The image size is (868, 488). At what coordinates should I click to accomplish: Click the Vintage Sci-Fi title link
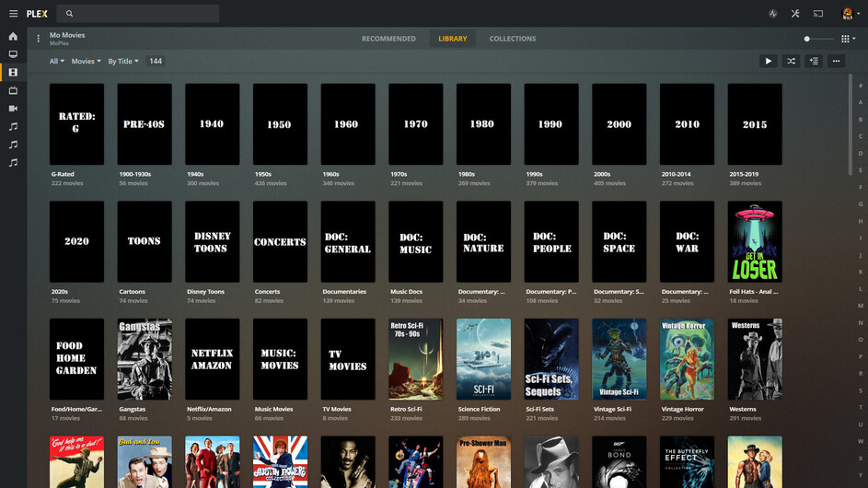coord(612,410)
